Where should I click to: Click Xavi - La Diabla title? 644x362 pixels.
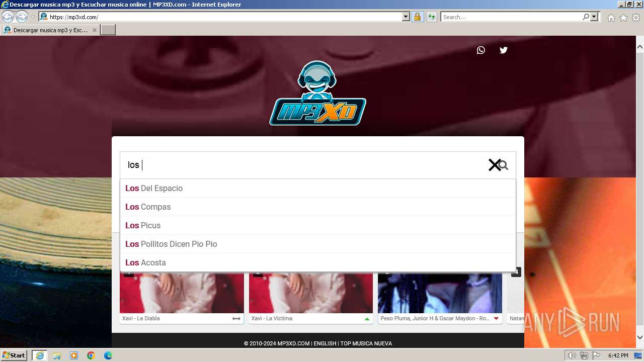(141, 318)
